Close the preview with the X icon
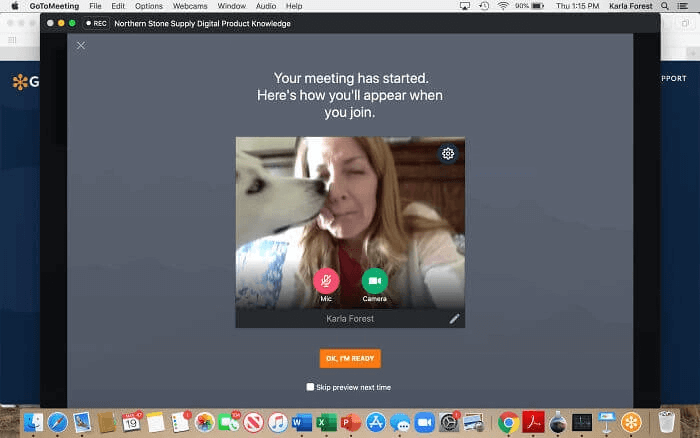This screenshot has height=438, width=700. click(81, 45)
